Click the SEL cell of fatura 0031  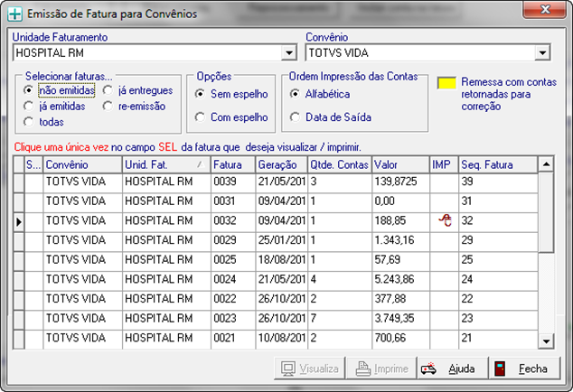click(33, 202)
